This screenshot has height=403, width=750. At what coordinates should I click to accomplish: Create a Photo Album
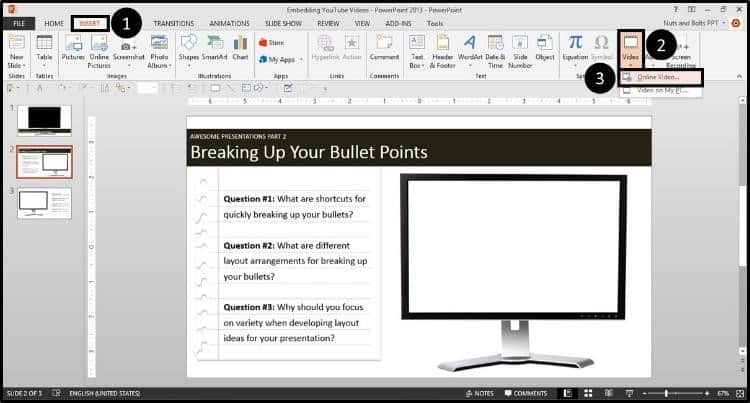159,52
